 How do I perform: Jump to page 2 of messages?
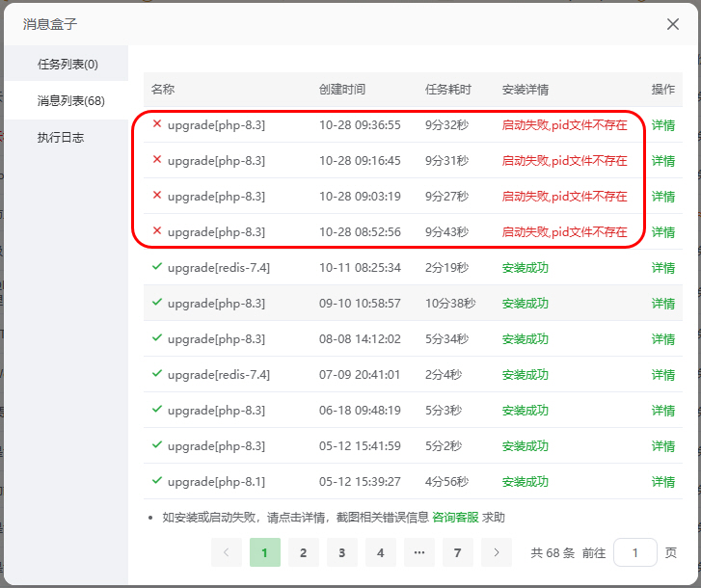(303, 552)
